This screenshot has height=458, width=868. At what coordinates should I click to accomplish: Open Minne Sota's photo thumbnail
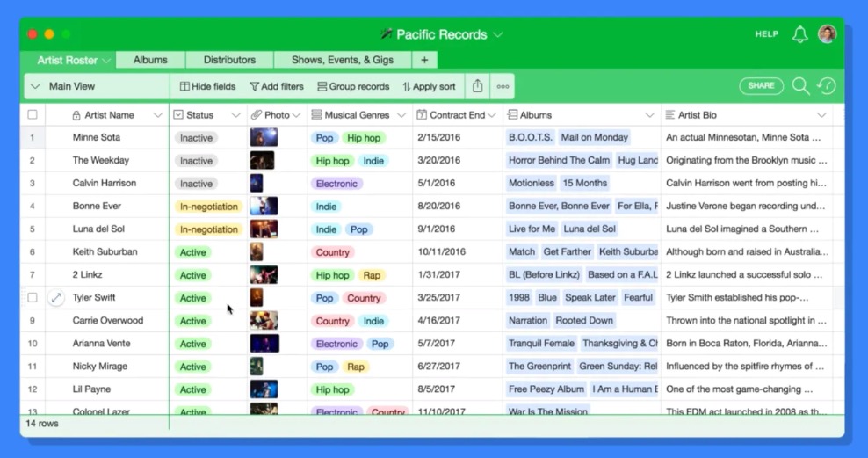point(264,138)
